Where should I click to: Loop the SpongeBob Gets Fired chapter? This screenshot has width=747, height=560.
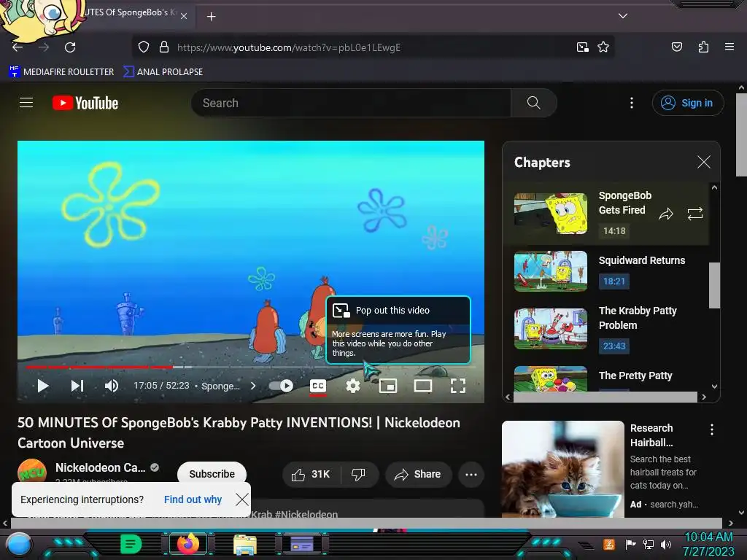[x=695, y=214]
